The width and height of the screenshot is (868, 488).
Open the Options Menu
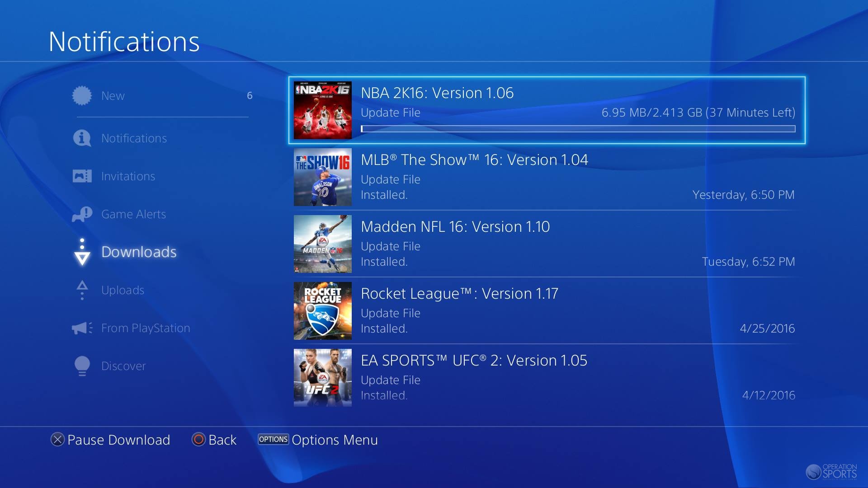click(x=318, y=440)
